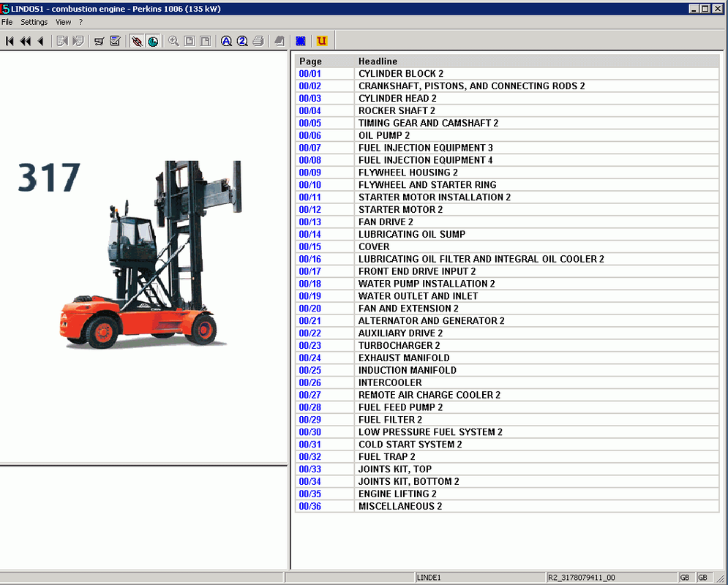The width and height of the screenshot is (728, 585).
Task: Select 'FRONT END DRIVE INPUT 2' headline
Action: click(417, 271)
